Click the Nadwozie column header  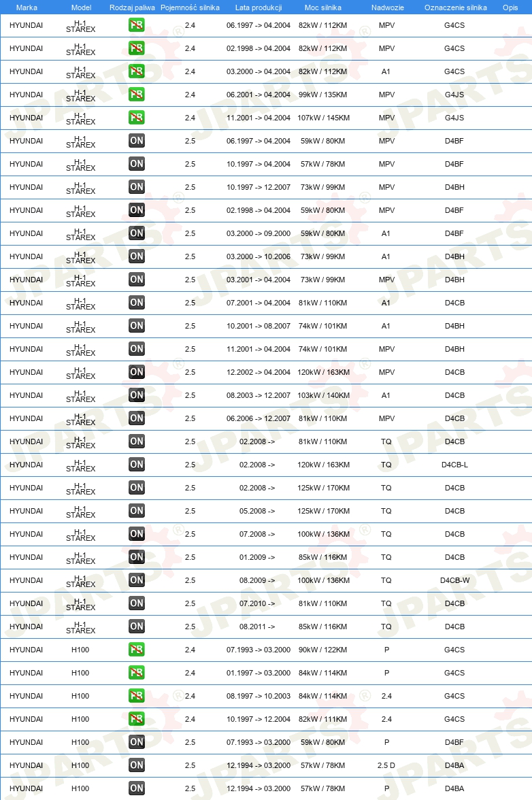click(388, 7)
